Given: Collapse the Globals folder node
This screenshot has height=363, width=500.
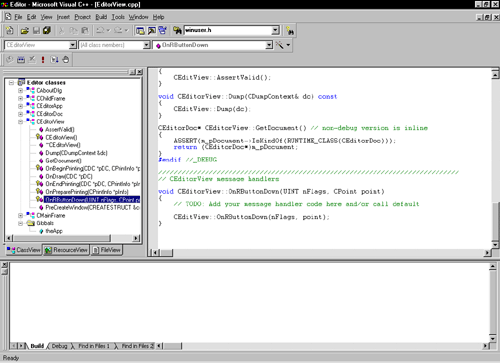Looking at the screenshot, I should click(x=21, y=223).
